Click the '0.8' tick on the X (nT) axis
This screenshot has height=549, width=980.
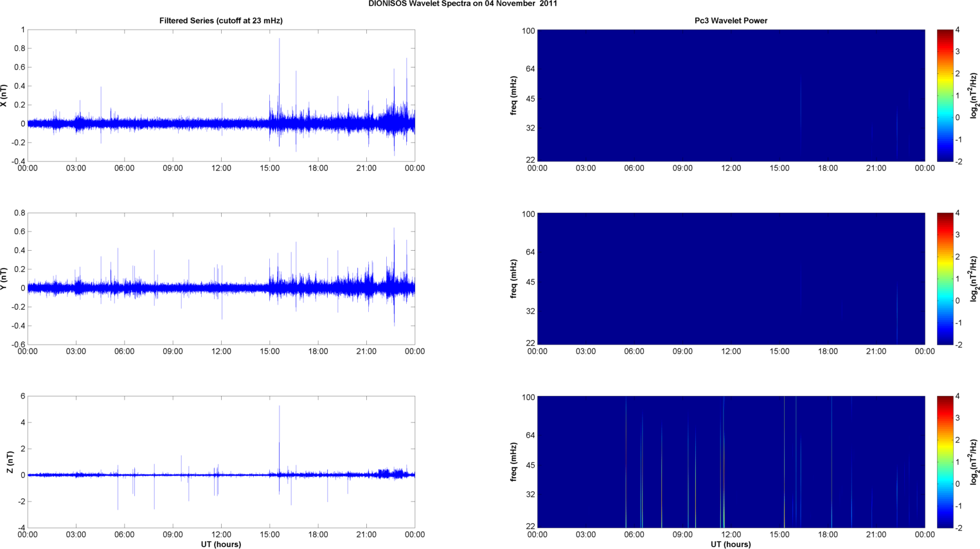coord(19,48)
